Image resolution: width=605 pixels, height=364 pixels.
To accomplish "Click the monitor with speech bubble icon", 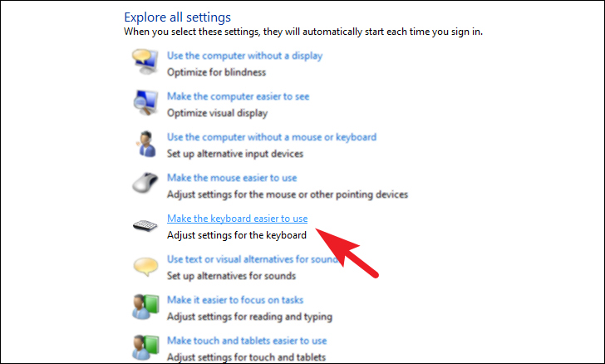I will [145, 61].
